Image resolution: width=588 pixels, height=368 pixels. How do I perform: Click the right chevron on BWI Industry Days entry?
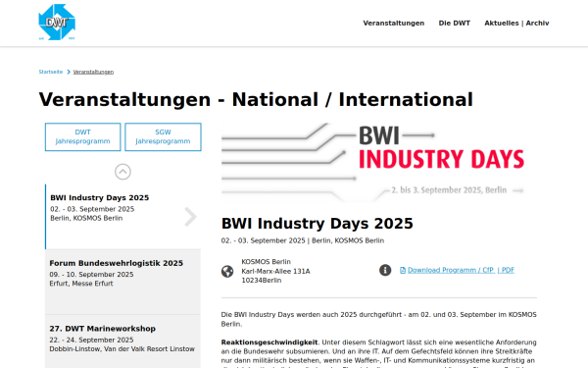(x=190, y=217)
